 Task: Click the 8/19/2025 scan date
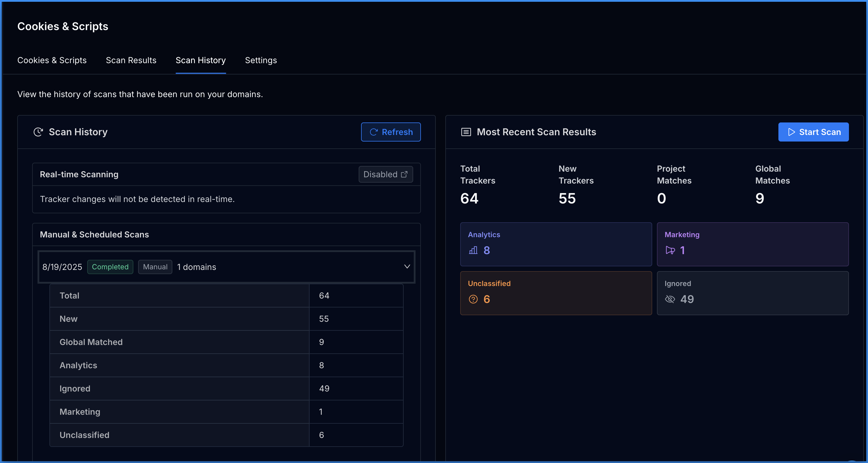(x=62, y=267)
